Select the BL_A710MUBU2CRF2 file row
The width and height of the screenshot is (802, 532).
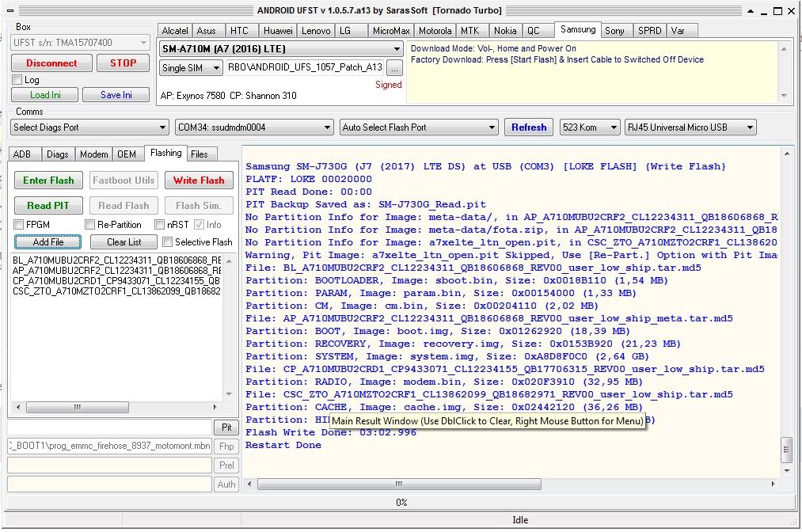[117, 260]
